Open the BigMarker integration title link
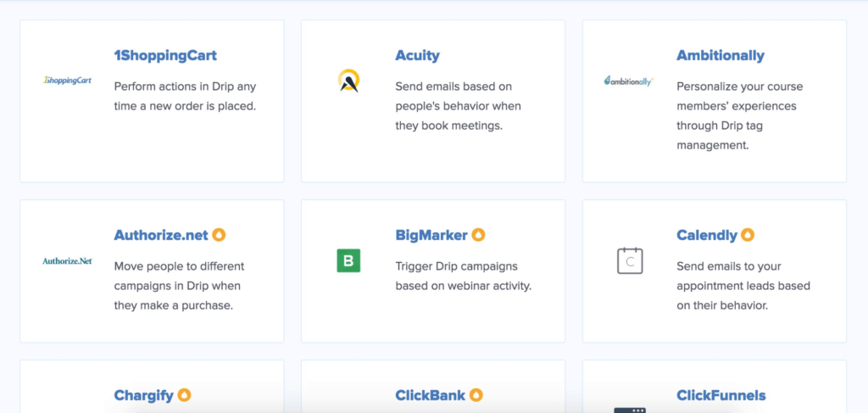The image size is (868, 413). [431, 235]
